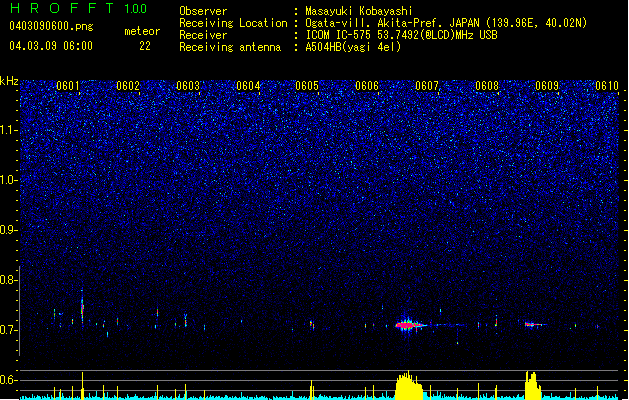
Task: Click the A504HB(yagi 4el) antenna text
Action: point(353,47)
